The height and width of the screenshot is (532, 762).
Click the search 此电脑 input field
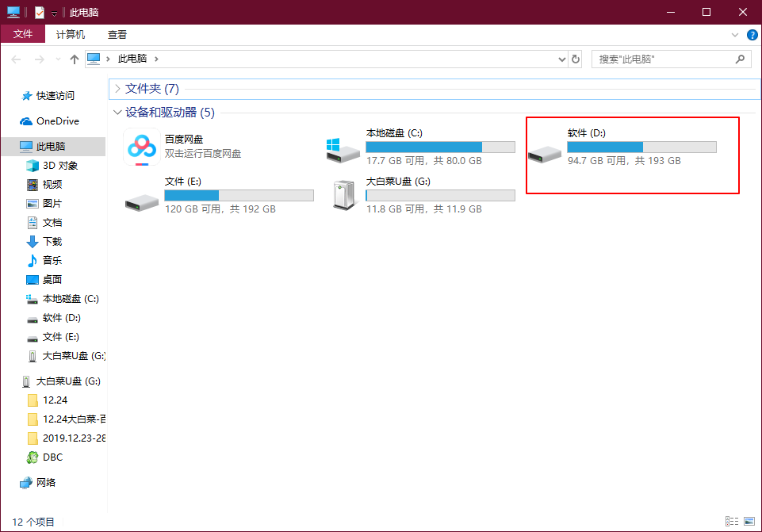pyautogui.click(x=664, y=59)
